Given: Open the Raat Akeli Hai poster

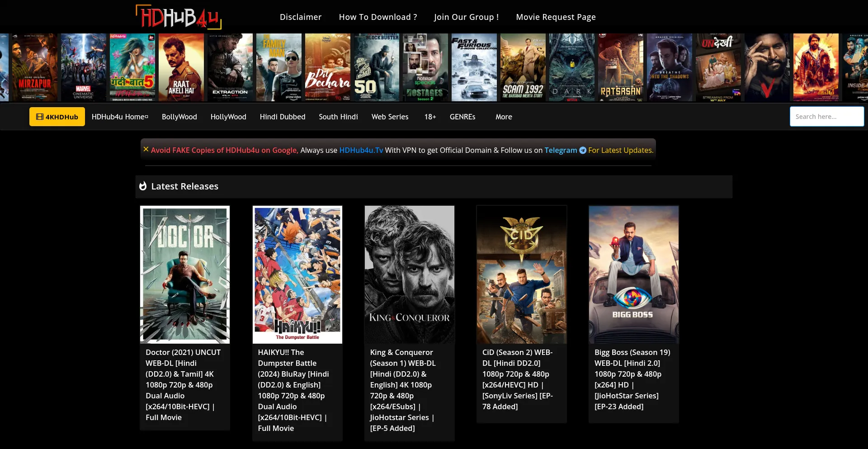Looking at the screenshot, I should click(181, 67).
